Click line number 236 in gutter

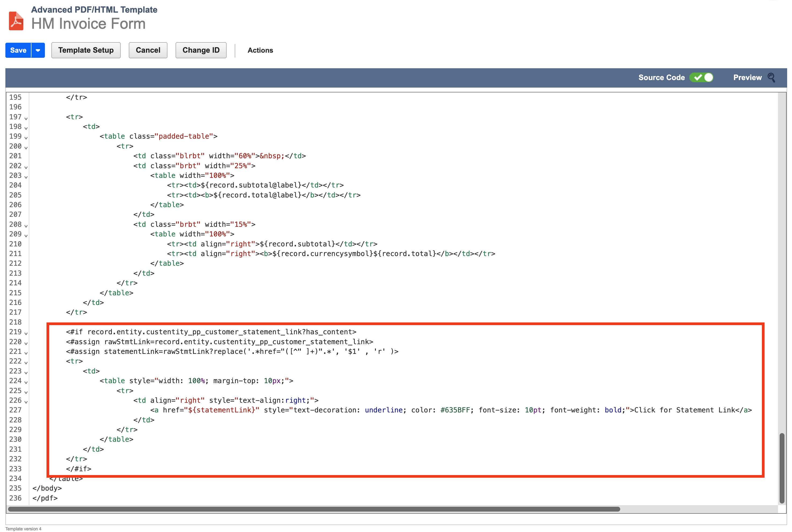[15, 498]
